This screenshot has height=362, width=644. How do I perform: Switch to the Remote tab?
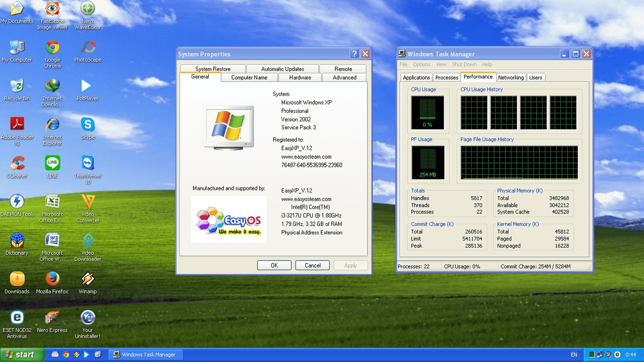click(343, 69)
